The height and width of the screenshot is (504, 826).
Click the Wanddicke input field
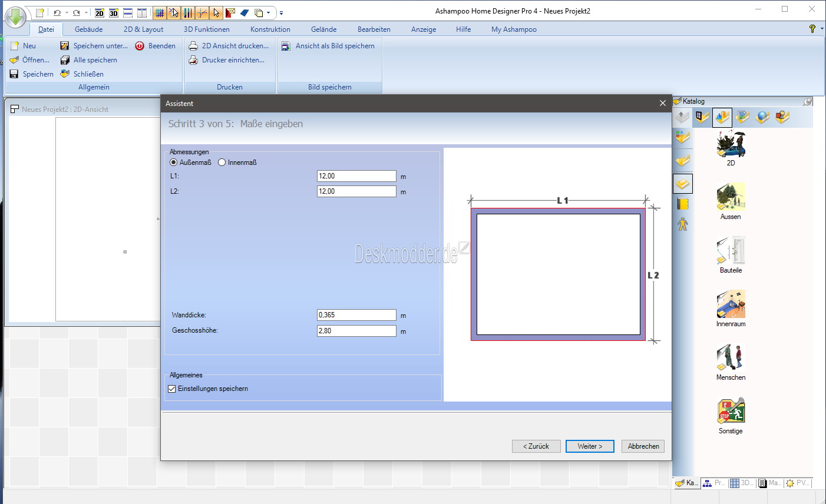[356, 315]
